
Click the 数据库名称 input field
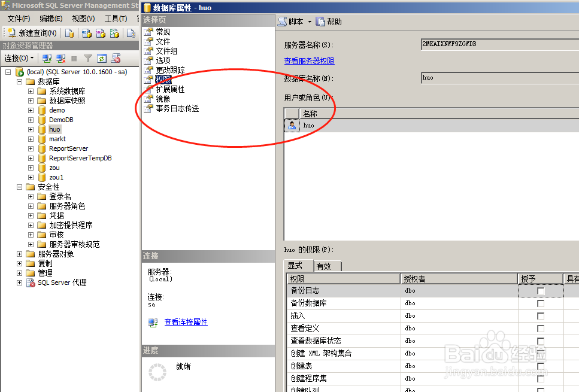tap(500, 78)
